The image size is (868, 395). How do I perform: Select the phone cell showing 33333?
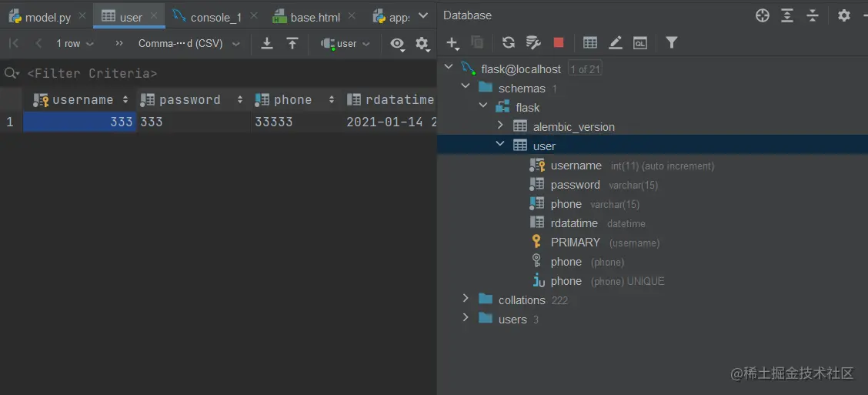click(x=296, y=122)
